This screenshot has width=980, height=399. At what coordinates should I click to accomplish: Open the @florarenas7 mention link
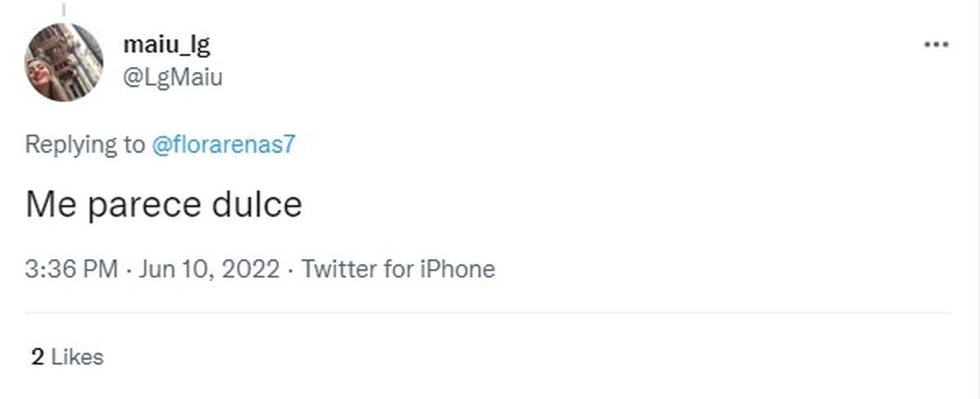224,145
